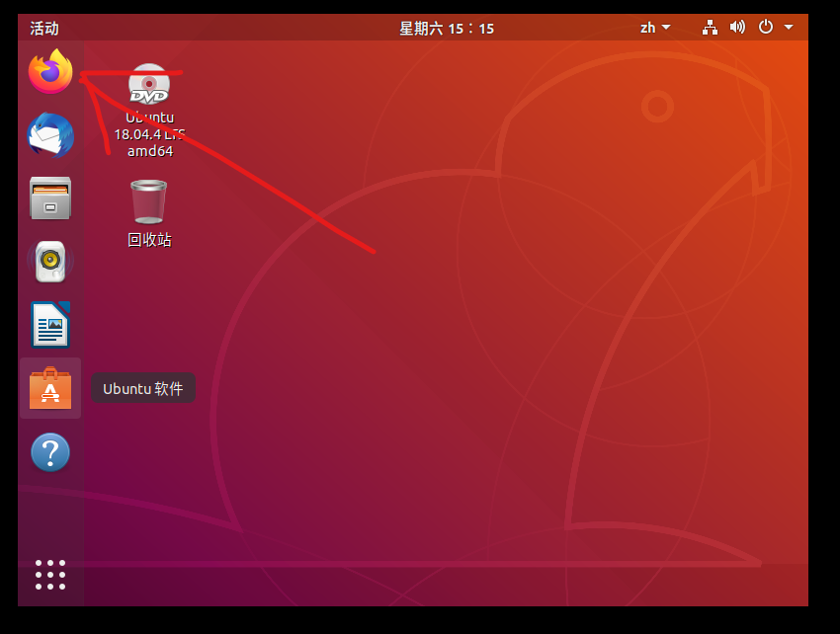Click the Ubuntu 18.04.4 LTS amd64 label

point(149,134)
